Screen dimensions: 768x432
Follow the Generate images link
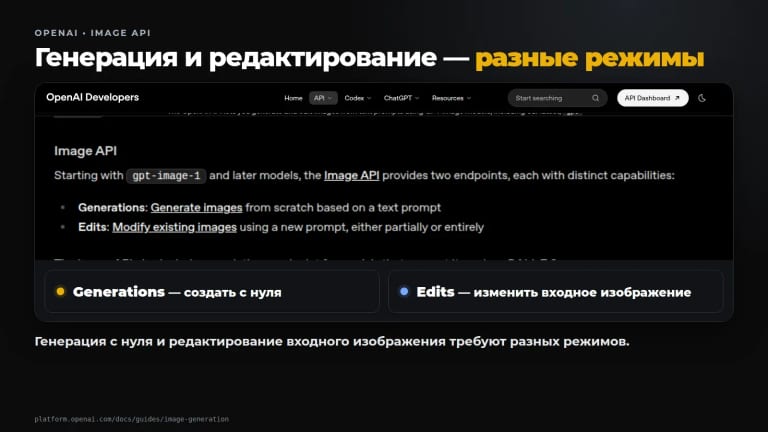(196, 208)
